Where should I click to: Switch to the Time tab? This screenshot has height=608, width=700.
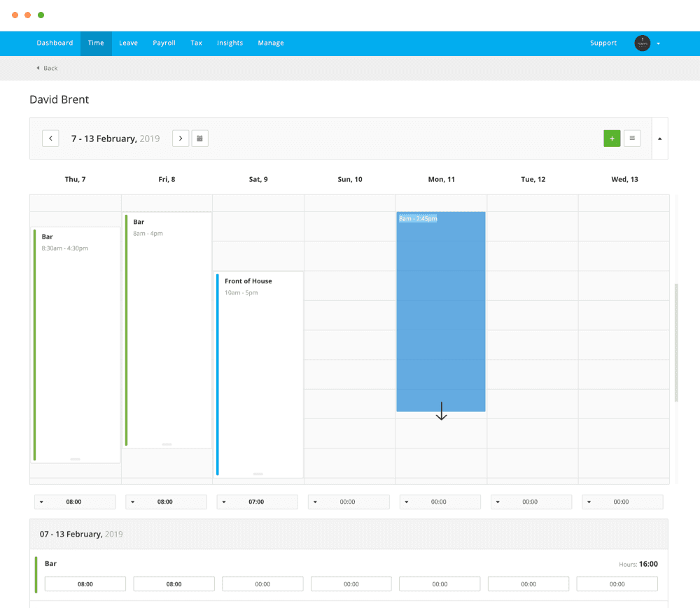coord(96,43)
